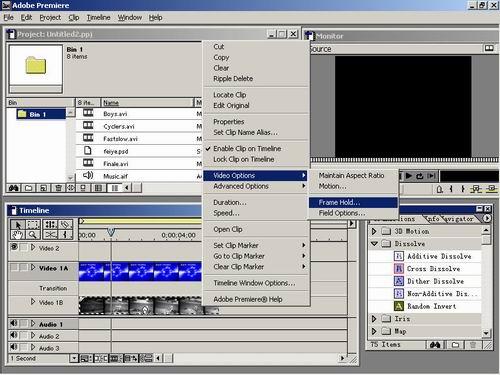Toggle the eye visibility for Video 2 track

click(14, 247)
